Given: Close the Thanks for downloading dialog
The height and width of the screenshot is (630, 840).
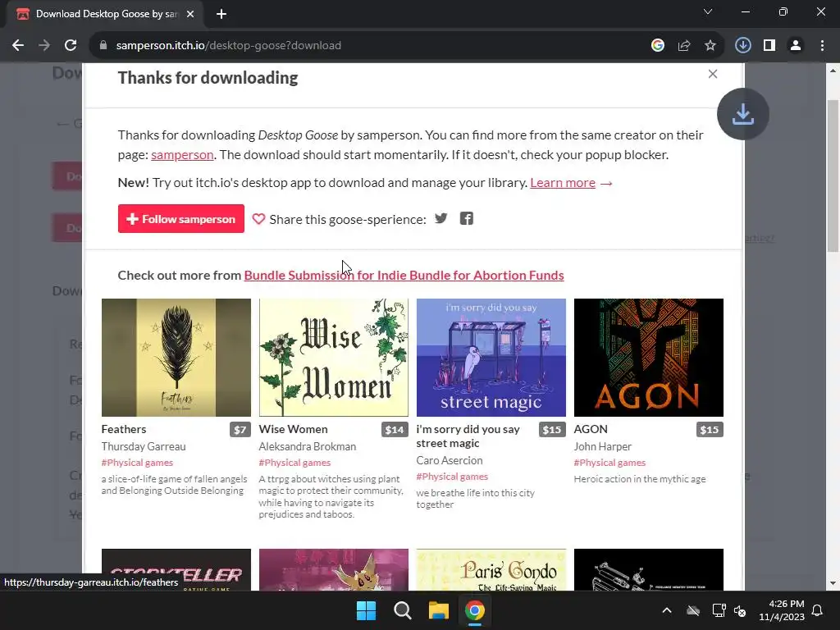Looking at the screenshot, I should 713,74.
